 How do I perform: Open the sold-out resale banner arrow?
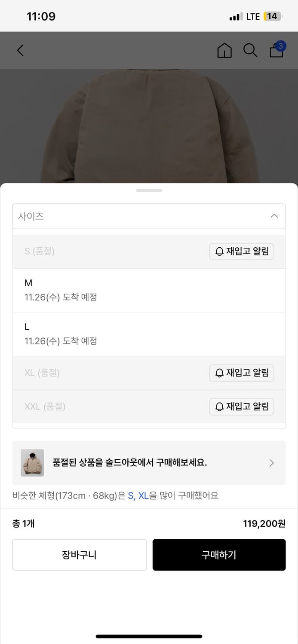click(271, 463)
